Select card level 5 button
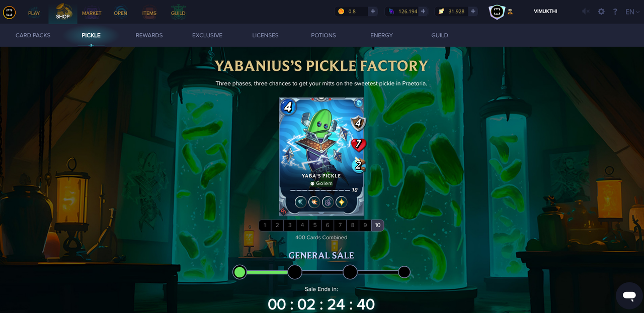The width and height of the screenshot is (644, 313). [315, 226]
